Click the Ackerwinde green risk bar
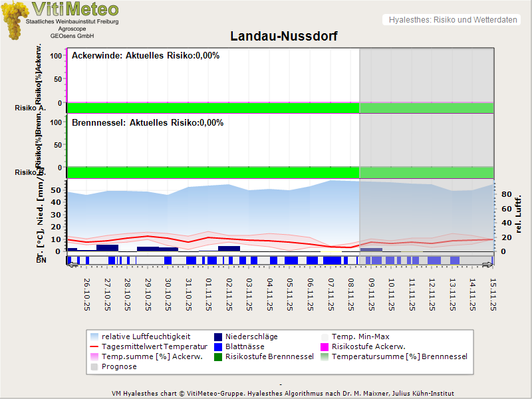The width and height of the screenshot is (532, 399). pyautogui.click(x=213, y=108)
